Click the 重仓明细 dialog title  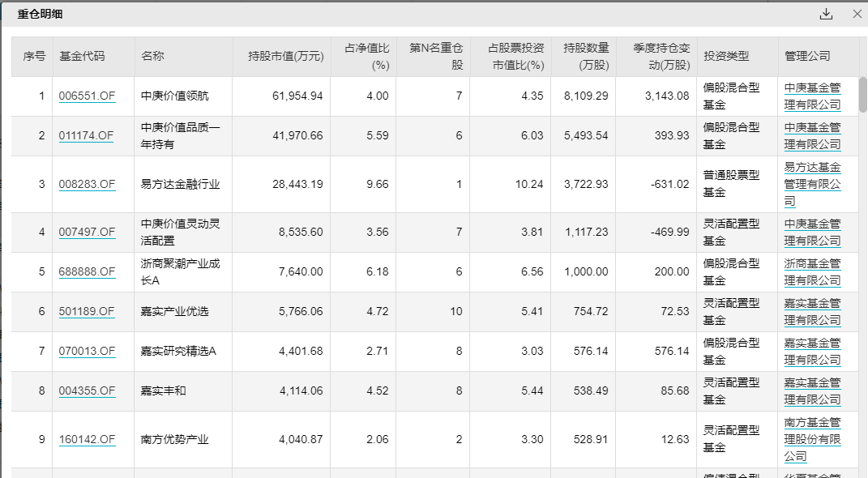[40, 15]
